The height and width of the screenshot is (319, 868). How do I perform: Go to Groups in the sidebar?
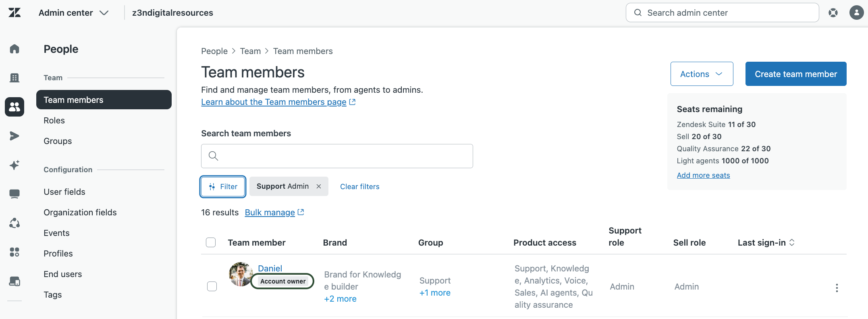58,141
